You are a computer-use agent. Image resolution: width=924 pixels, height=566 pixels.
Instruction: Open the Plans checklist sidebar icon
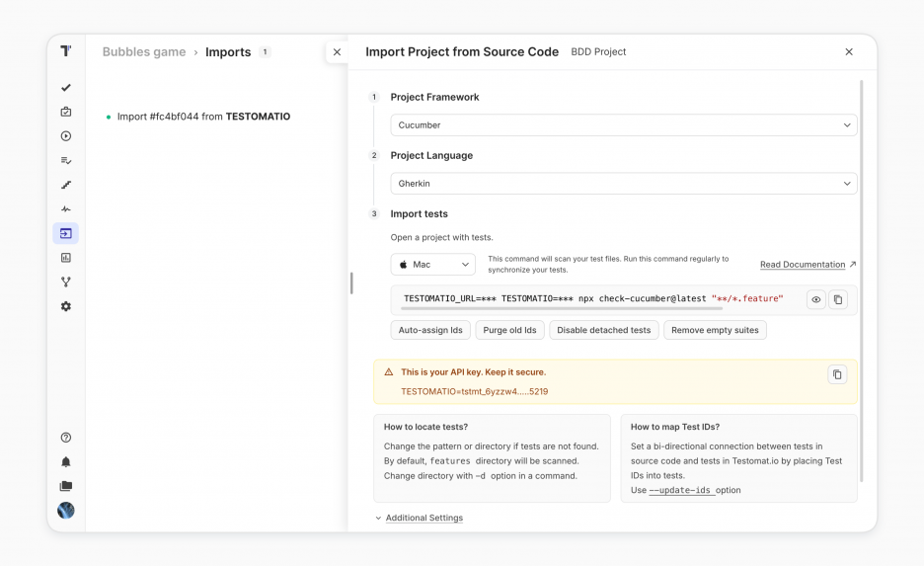pos(66,160)
